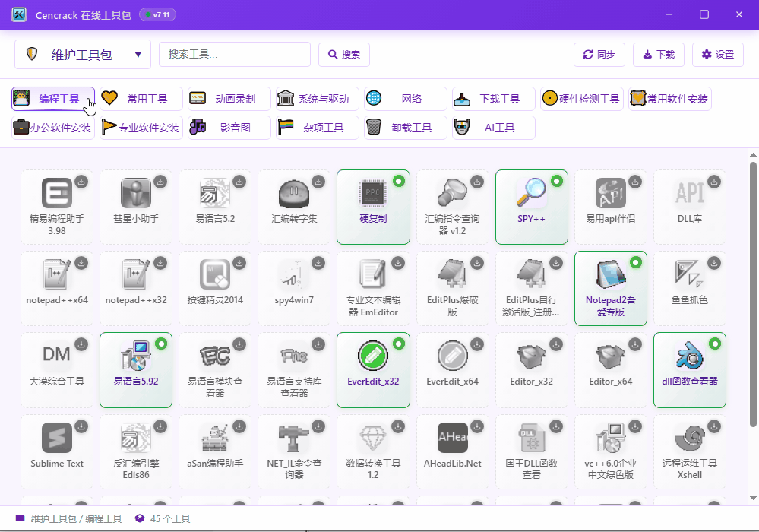Open the 易用api伴侣 tool

(x=610, y=207)
